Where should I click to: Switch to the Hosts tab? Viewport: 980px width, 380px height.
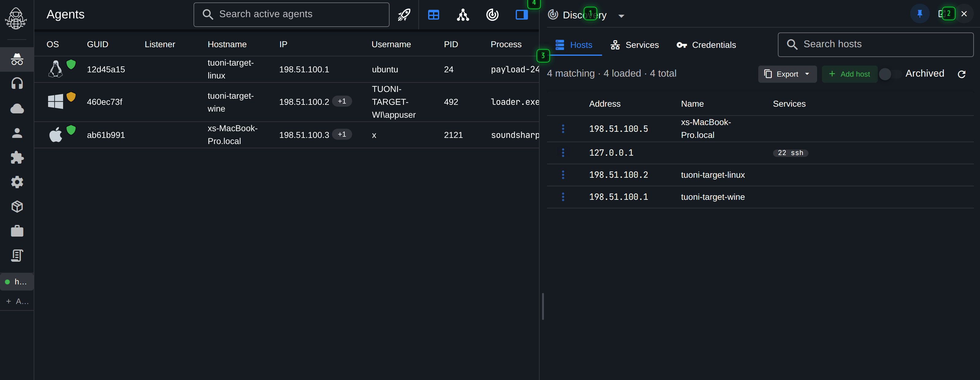(574, 45)
